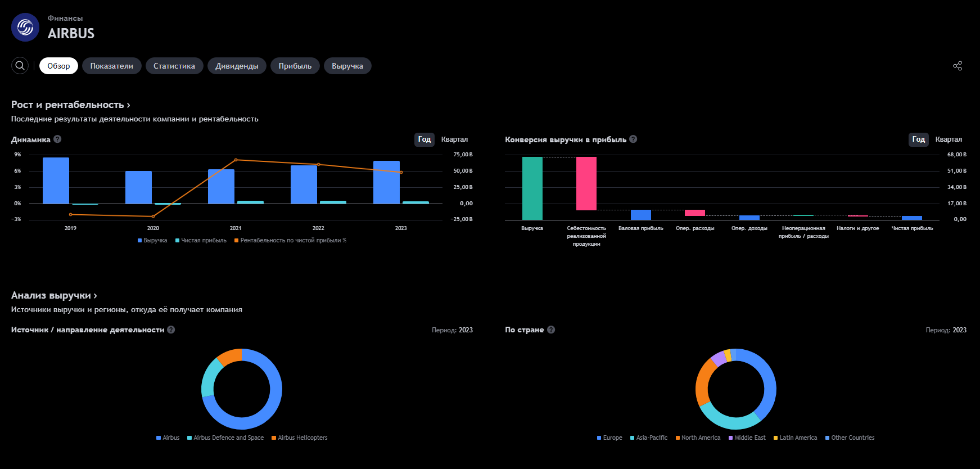This screenshot has width=980, height=469.
Task: Click the 2020 revenue bar
Action: tap(138, 187)
